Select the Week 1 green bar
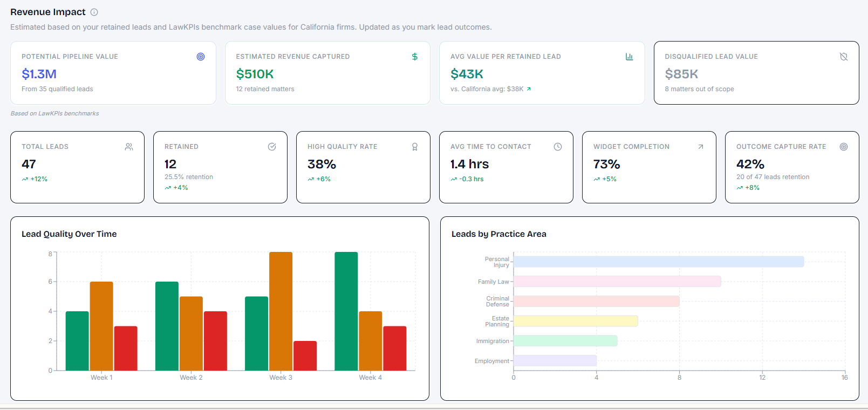Screen dimensions: 868x410 (x=77, y=341)
